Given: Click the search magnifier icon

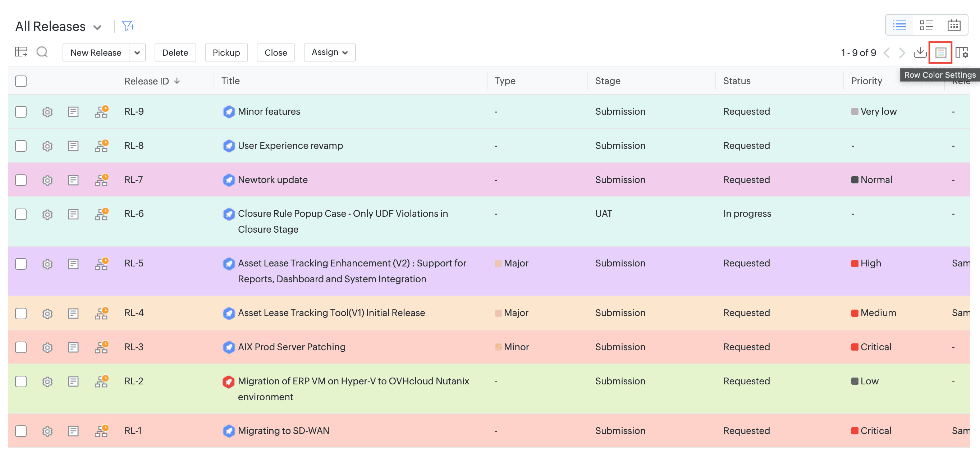Looking at the screenshot, I should coord(42,52).
